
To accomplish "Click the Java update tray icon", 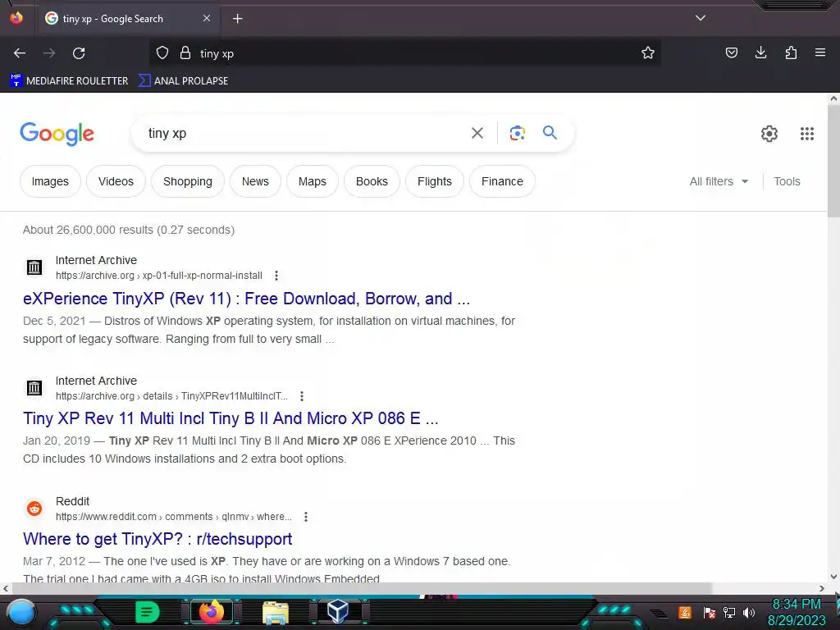I will [x=685, y=612].
